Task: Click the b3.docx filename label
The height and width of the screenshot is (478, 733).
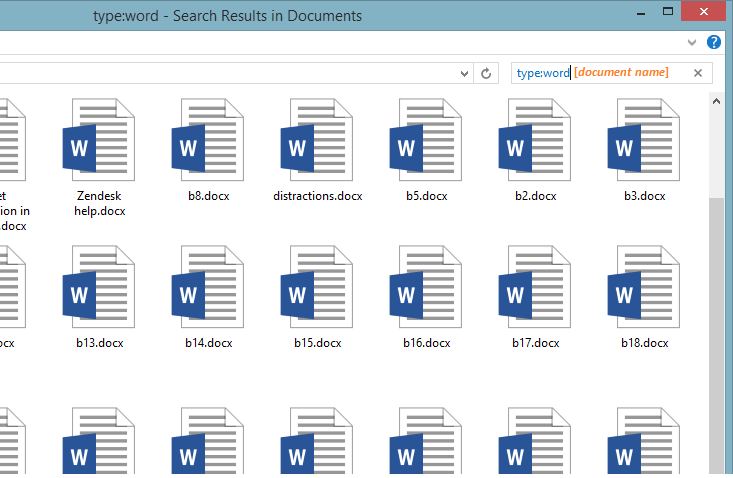Action: click(644, 196)
